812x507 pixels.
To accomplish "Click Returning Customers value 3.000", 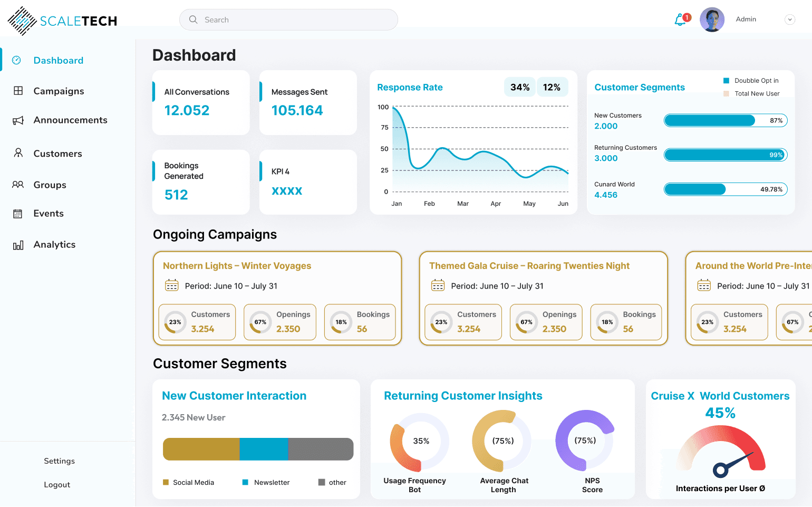I will tap(606, 158).
